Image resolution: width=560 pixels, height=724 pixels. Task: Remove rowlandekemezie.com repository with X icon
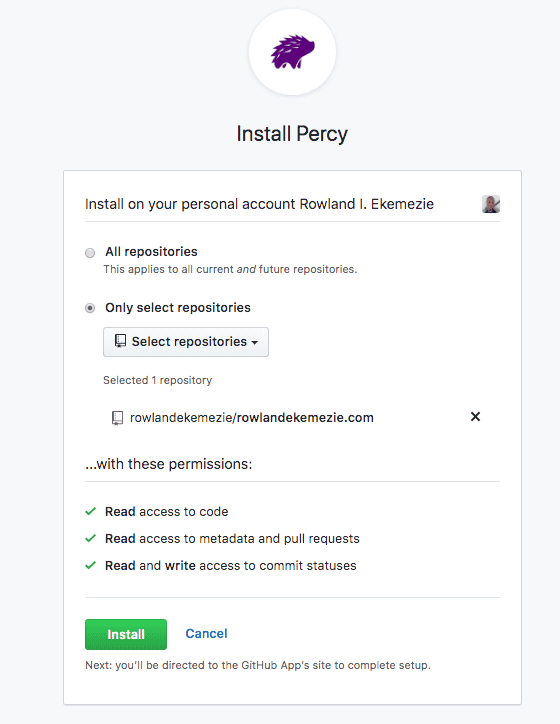[475, 417]
